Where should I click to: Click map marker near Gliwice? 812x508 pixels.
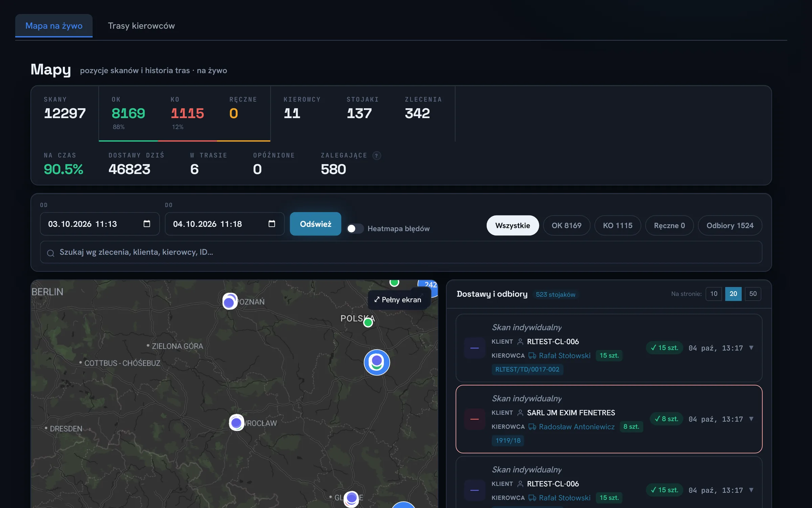[351, 499]
